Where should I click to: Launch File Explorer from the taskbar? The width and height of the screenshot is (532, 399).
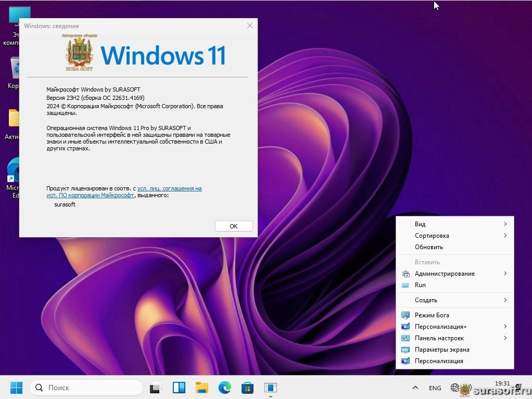(201, 388)
